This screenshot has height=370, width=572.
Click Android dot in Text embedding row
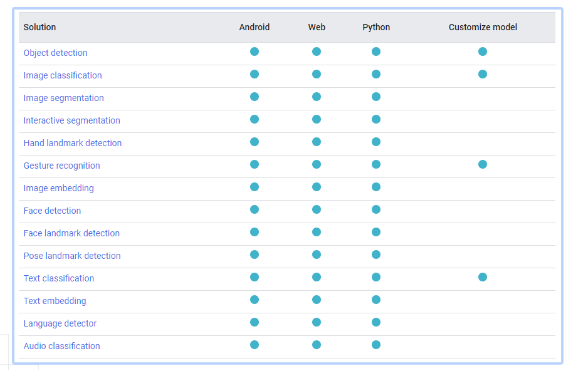tap(254, 300)
